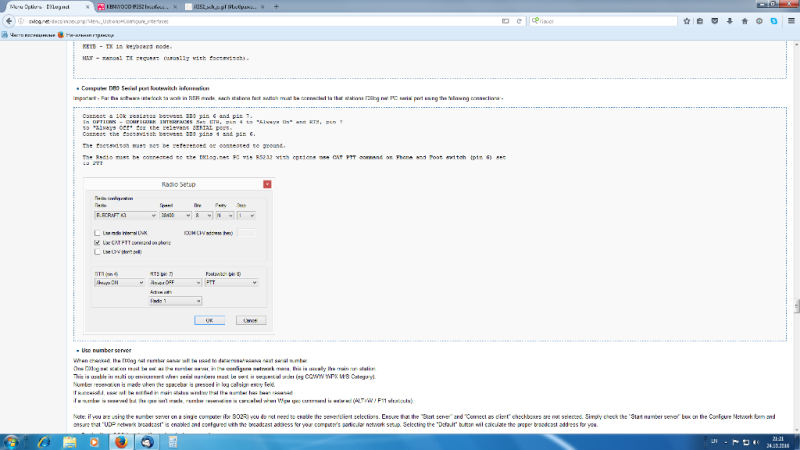The width and height of the screenshot is (800, 450).
Task: Untick Use CAT PTT command on phone
Action: point(97,243)
